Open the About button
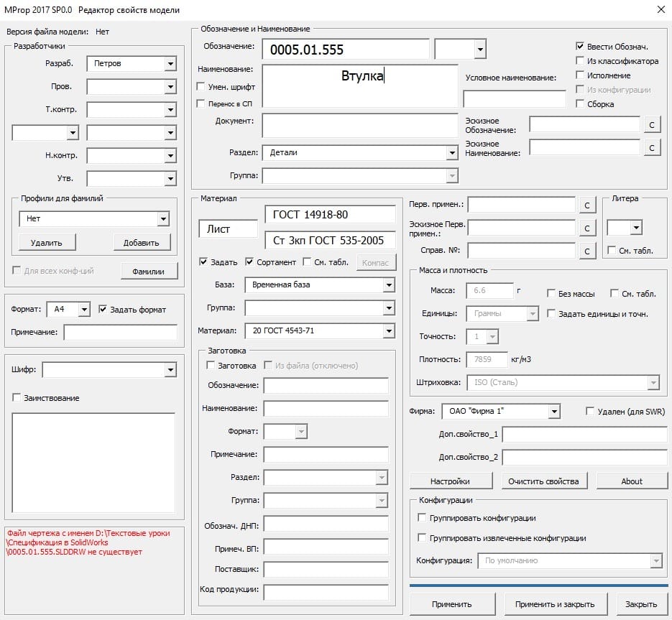This screenshot has width=672, height=620. [x=632, y=481]
